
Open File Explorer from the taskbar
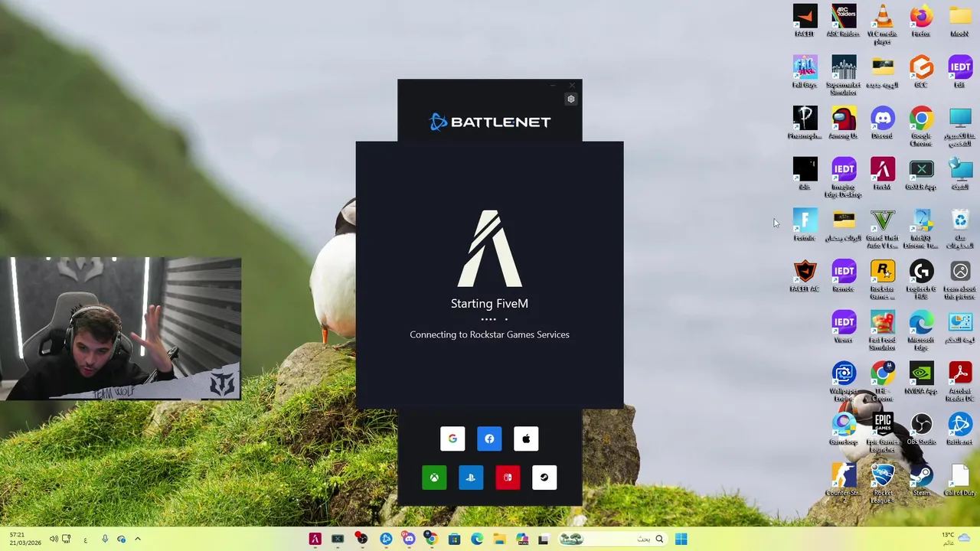[x=499, y=539]
